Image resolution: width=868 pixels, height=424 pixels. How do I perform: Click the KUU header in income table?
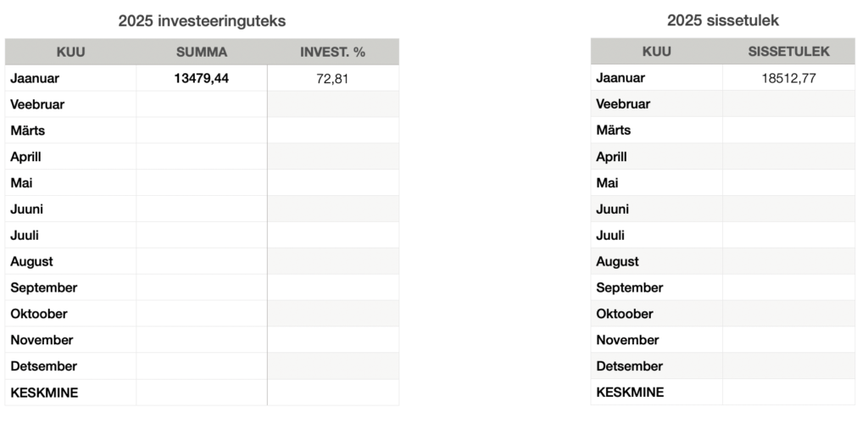(656, 53)
